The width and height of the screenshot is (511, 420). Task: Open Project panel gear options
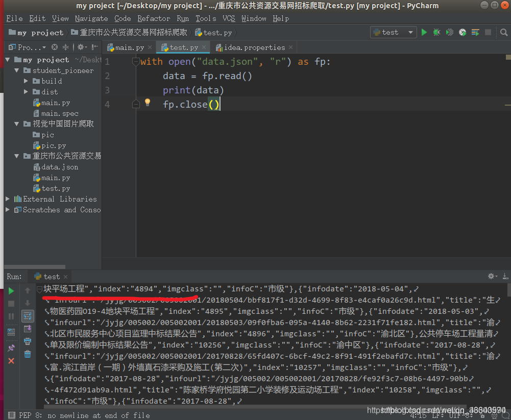(82, 47)
